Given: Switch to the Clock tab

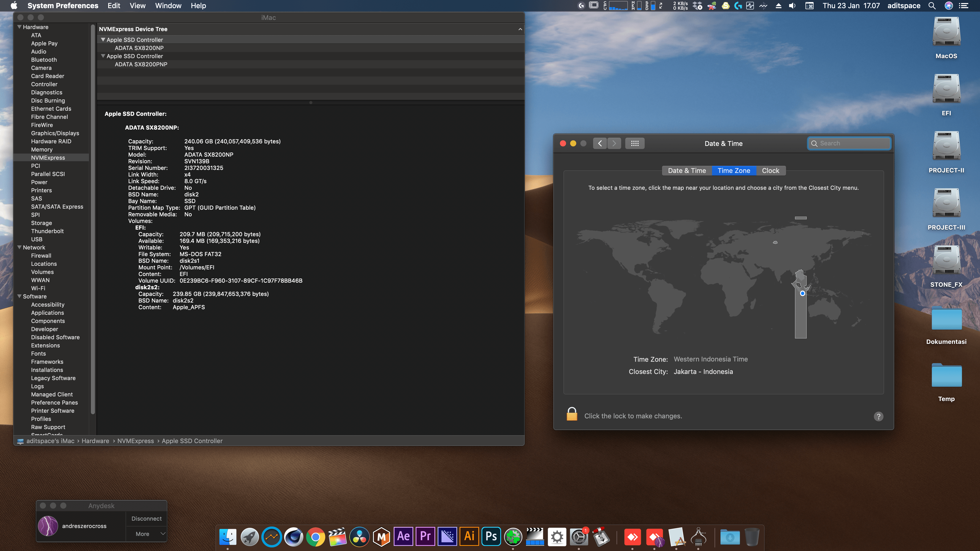Looking at the screenshot, I should coord(770,171).
